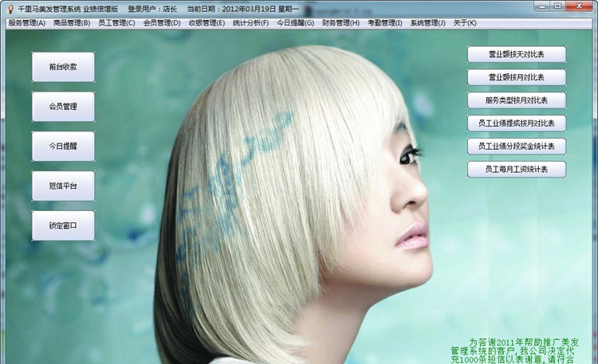Open the 营业额按月对比表 report
Image resolution: width=598 pixels, height=364 pixels.
517,77
